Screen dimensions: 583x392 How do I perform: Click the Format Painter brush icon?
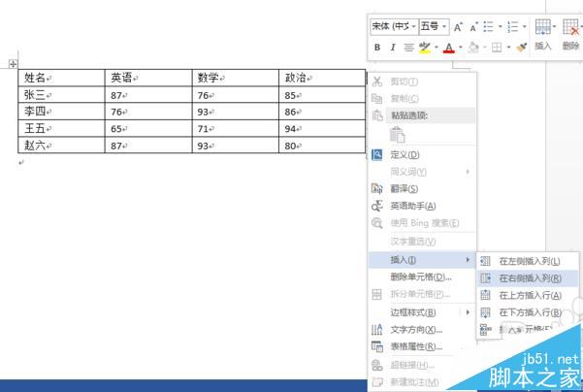[522, 48]
